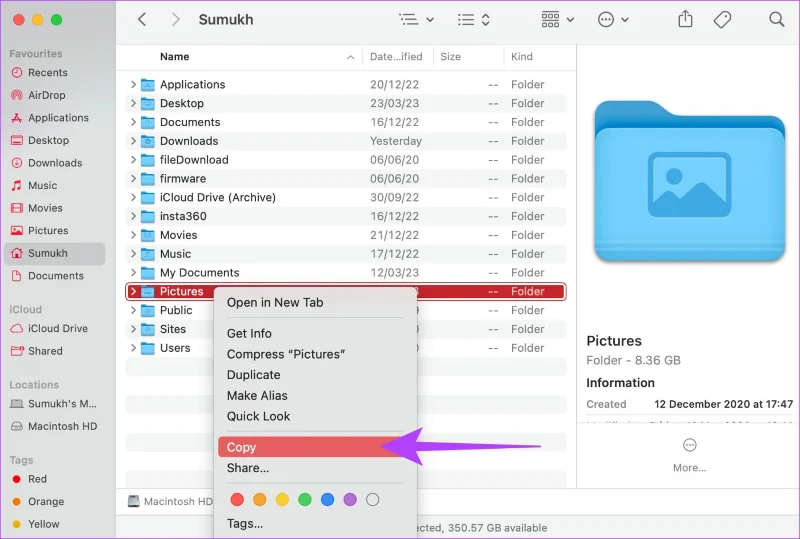Open search with the magnifier icon
This screenshot has height=539, width=800.
777,20
